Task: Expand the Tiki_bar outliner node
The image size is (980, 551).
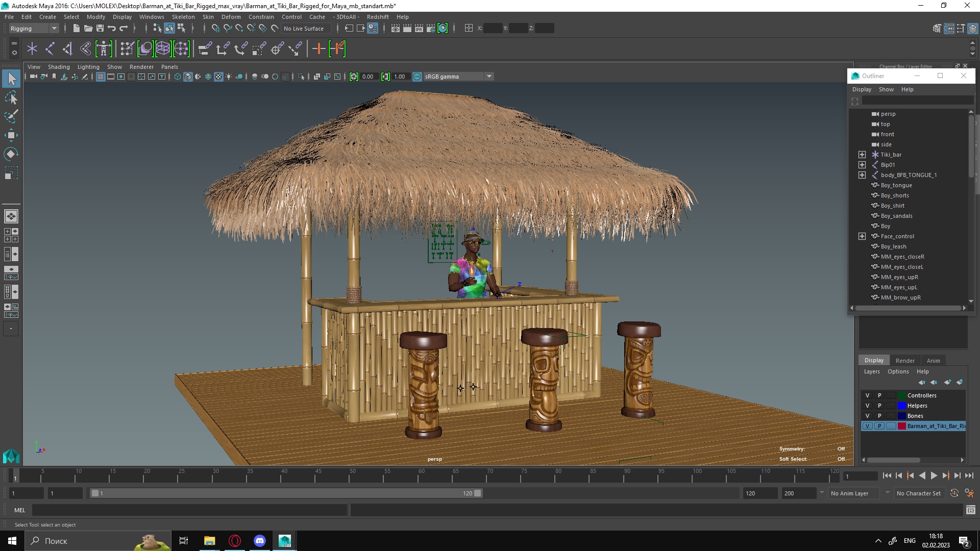Action: point(862,154)
